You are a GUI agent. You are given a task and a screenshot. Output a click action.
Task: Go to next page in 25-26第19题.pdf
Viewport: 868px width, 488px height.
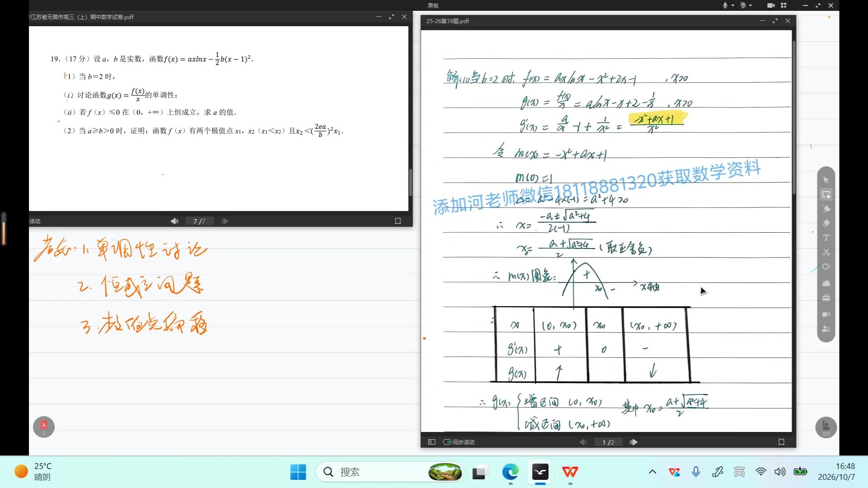pyautogui.click(x=633, y=442)
